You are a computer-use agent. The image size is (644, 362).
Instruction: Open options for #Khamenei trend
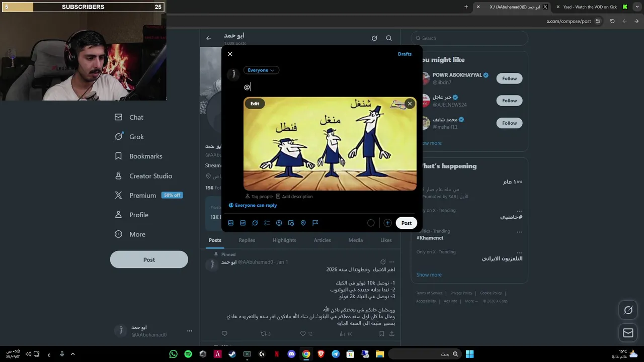[x=519, y=232]
